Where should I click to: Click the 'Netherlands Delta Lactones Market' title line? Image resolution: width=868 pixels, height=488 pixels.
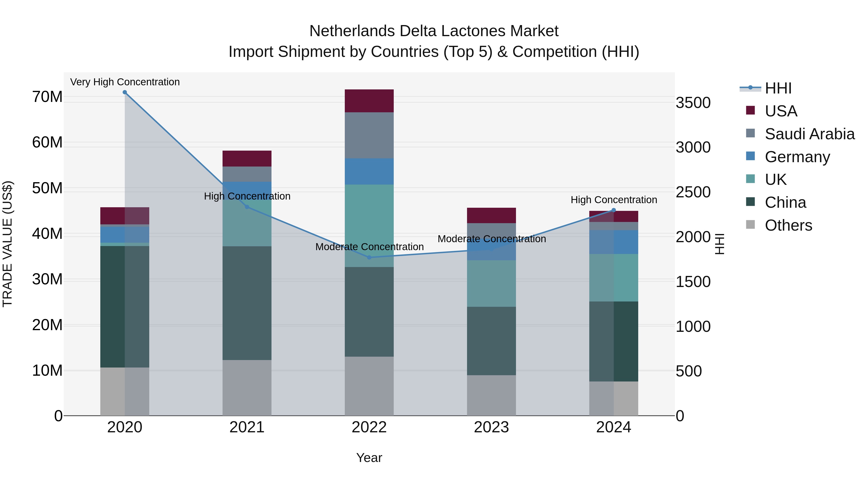pos(434,31)
